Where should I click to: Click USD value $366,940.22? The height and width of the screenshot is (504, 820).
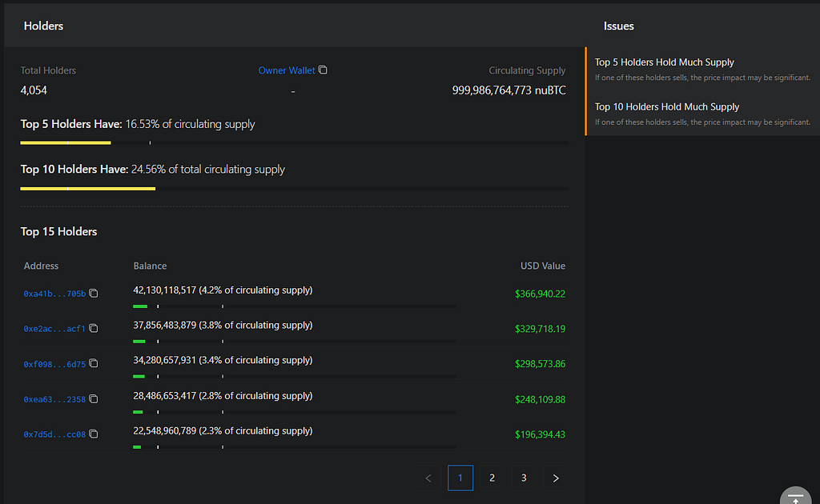coord(541,294)
